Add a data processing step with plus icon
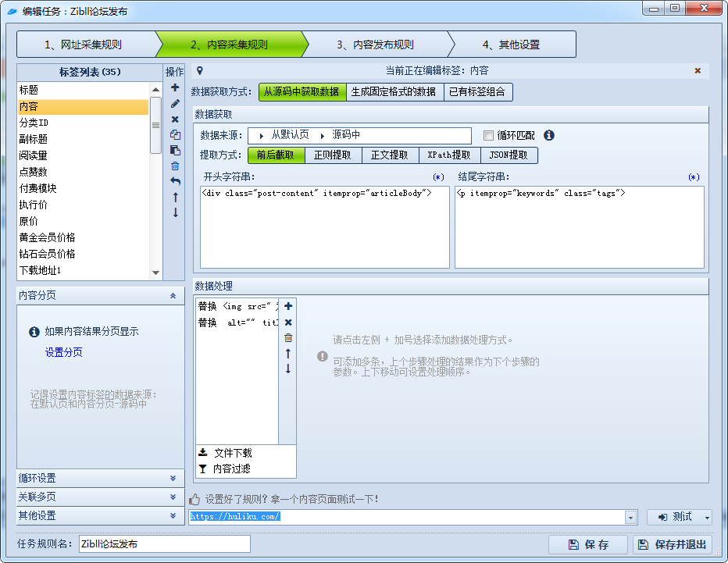Image resolution: width=728 pixels, height=563 pixels. tap(288, 306)
